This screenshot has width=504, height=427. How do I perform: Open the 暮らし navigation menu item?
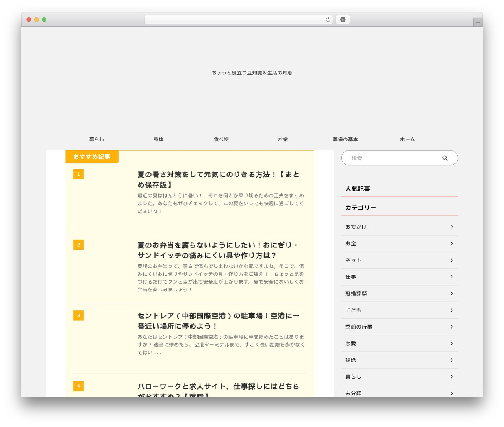[x=96, y=139]
